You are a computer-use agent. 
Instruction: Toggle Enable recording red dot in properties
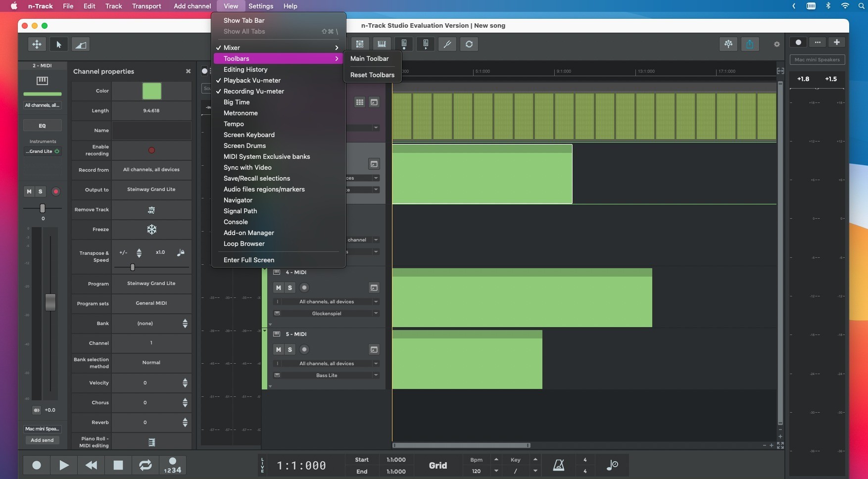pyautogui.click(x=151, y=150)
